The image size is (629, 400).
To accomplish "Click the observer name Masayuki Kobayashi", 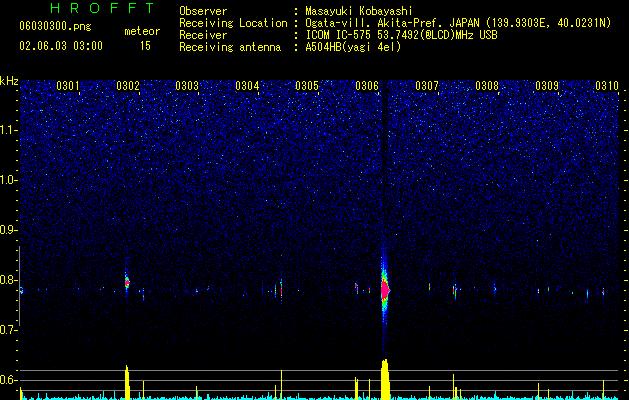I will [359, 11].
